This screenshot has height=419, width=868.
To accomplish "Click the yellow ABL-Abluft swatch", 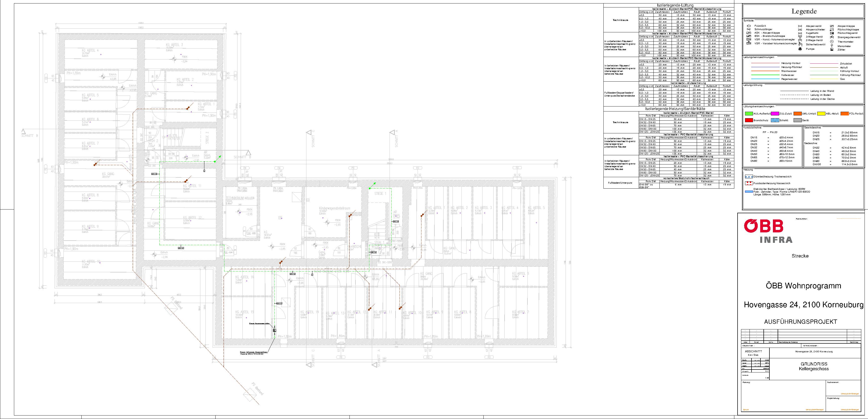I will pos(821,113).
